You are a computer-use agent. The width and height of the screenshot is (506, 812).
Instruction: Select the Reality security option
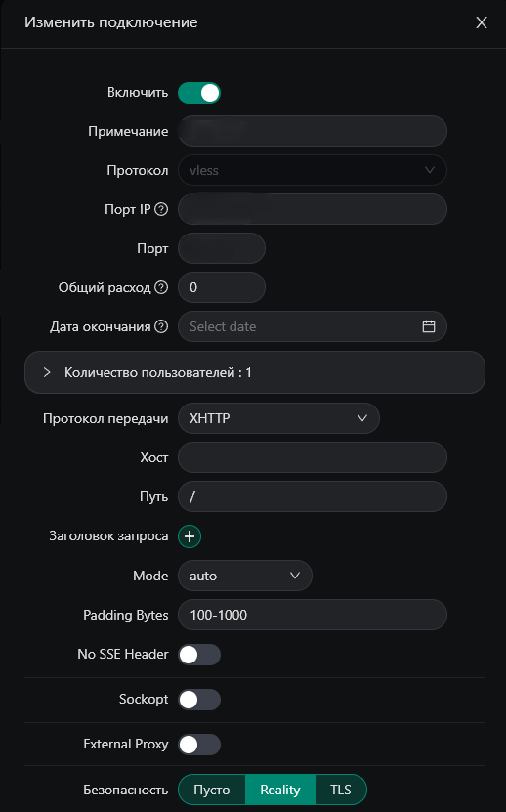coord(280,790)
